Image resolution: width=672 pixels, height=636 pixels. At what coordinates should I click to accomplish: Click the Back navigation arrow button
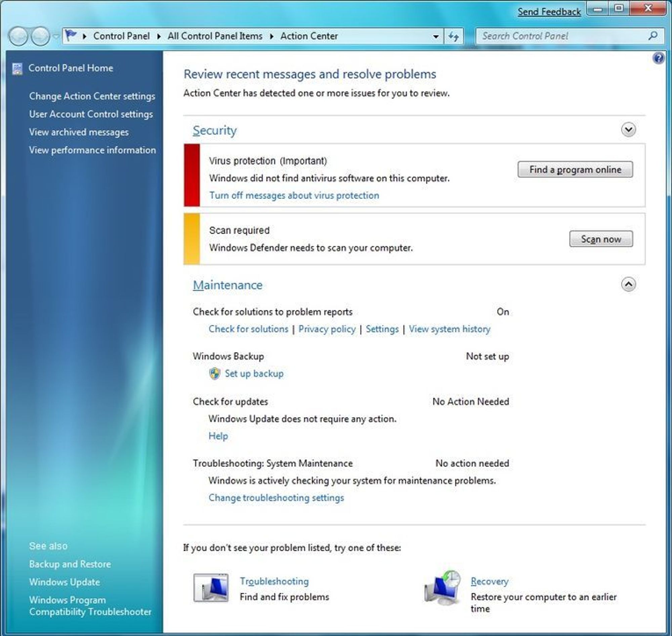pos(18,36)
